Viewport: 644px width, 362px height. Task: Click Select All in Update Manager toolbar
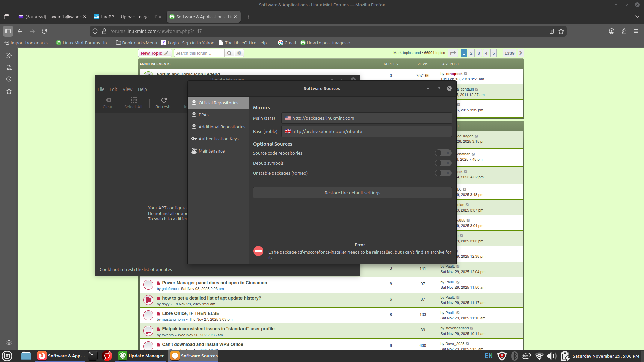tap(133, 103)
